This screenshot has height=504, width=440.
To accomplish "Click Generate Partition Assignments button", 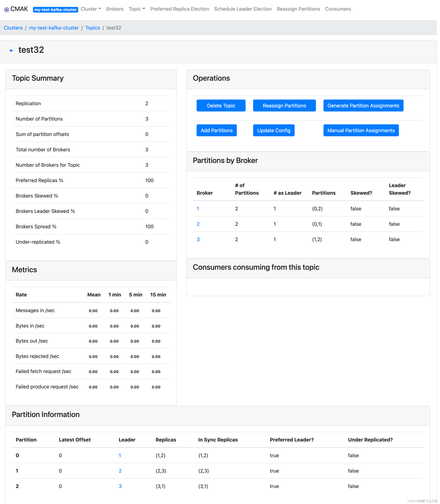I will 363,106.
